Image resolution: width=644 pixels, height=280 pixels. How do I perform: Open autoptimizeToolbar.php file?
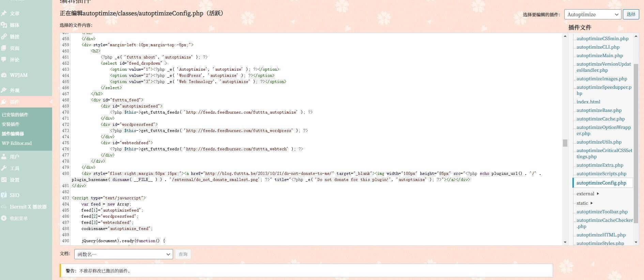[x=602, y=212]
